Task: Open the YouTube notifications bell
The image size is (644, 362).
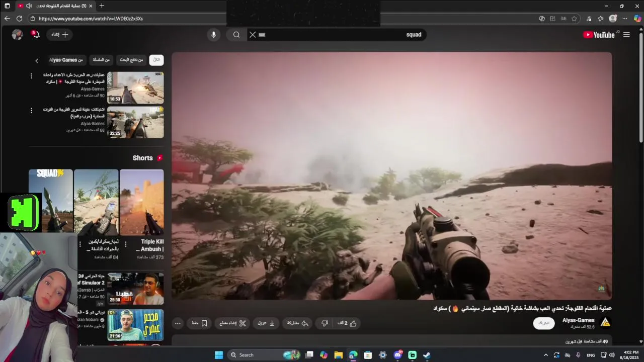Action: coord(36,34)
